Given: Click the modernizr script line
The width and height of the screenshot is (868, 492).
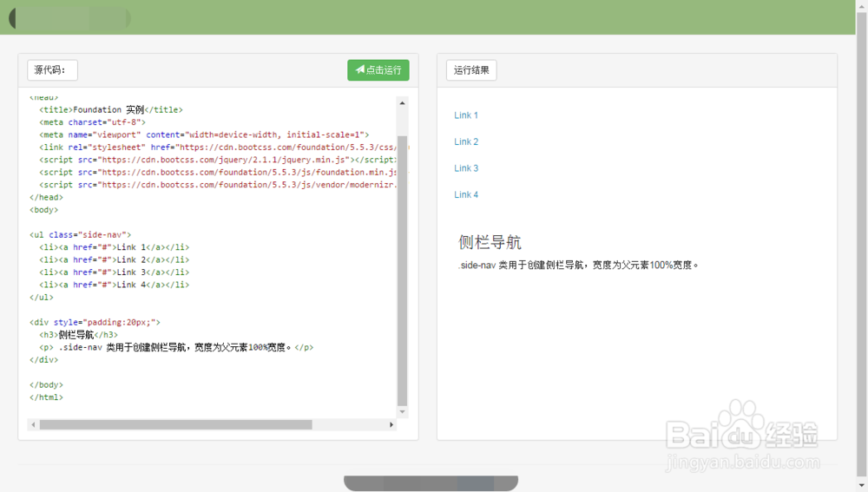Looking at the screenshot, I should [218, 185].
